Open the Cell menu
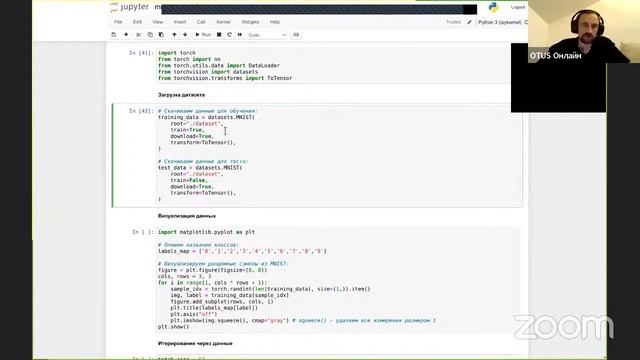 201,22
